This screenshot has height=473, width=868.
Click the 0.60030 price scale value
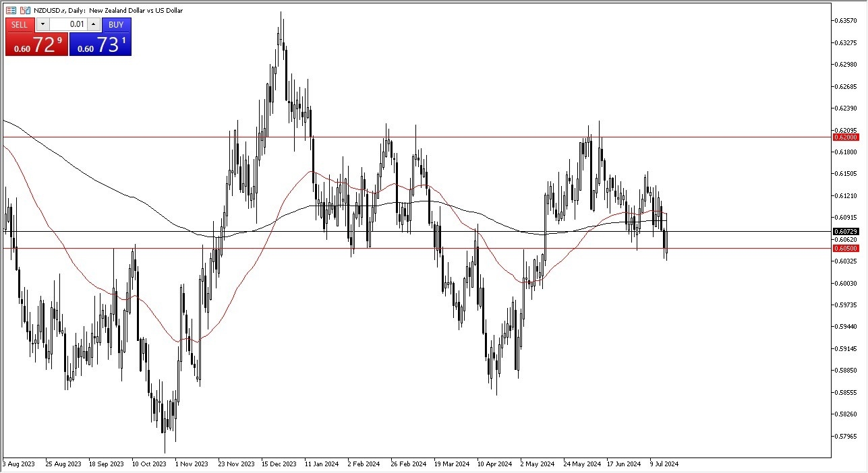[x=845, y=283]
